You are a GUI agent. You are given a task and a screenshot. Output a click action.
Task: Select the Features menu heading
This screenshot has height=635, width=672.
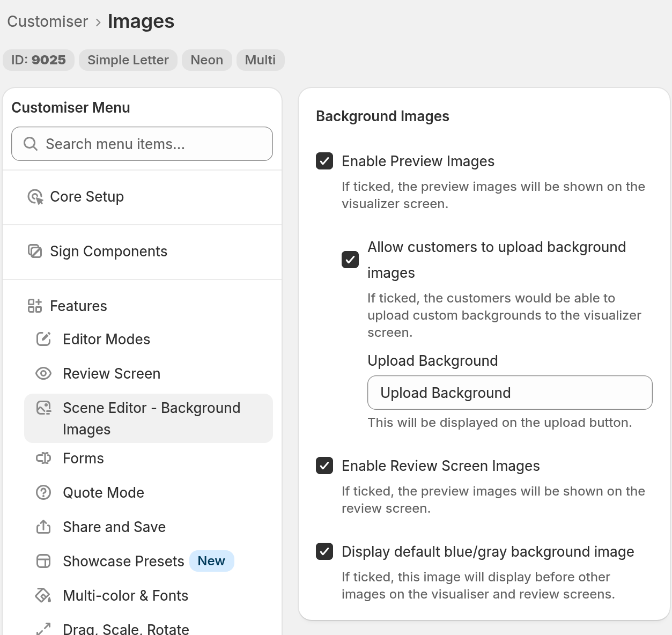(x=78, y=306)
